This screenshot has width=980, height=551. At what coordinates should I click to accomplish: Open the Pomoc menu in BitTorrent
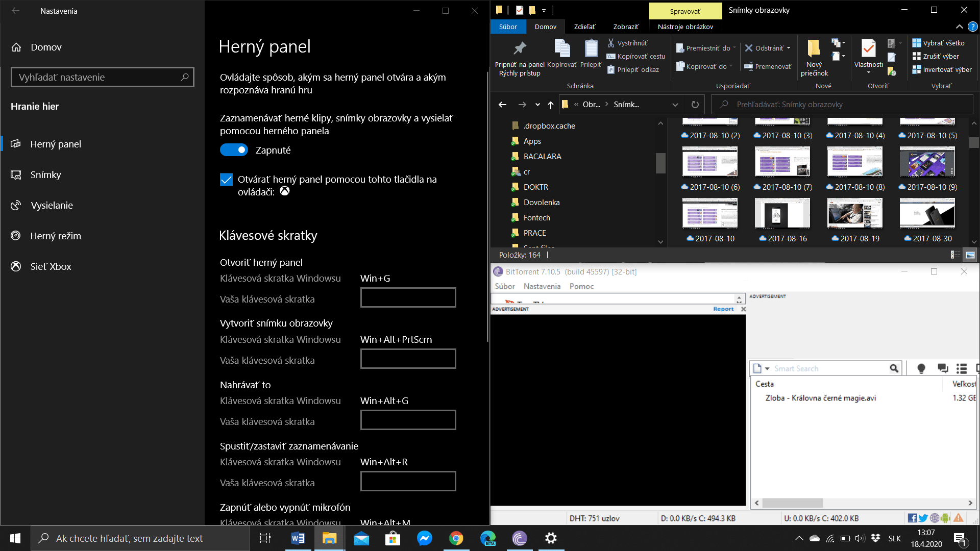coord(581,286)
